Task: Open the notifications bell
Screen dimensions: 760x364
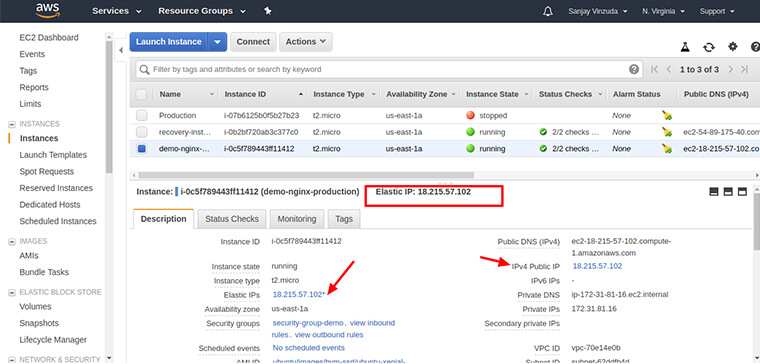Action: point(548,11)
